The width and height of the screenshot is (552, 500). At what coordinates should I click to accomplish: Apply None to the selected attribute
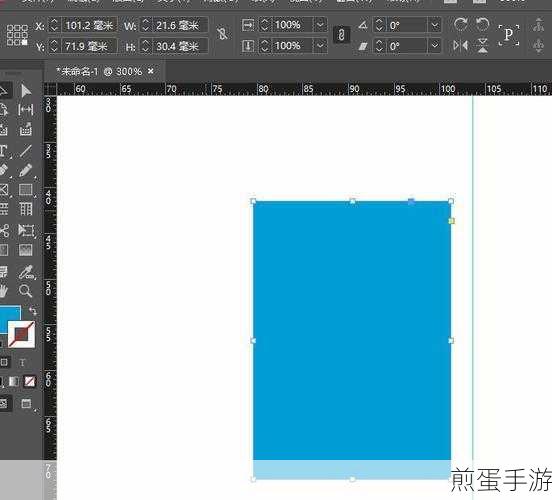coord(30,381)
